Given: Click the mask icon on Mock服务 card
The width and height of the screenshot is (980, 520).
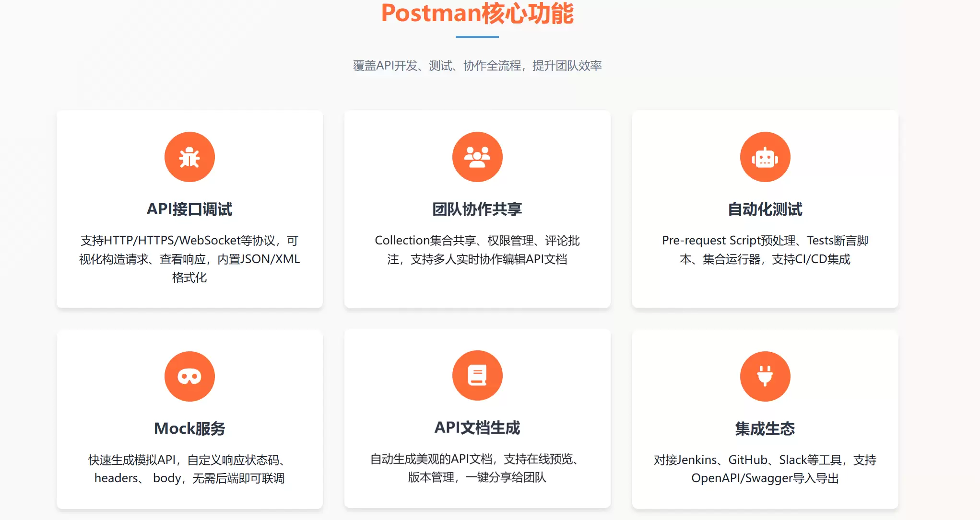Looking at the screenshot, I should [189, 376].
